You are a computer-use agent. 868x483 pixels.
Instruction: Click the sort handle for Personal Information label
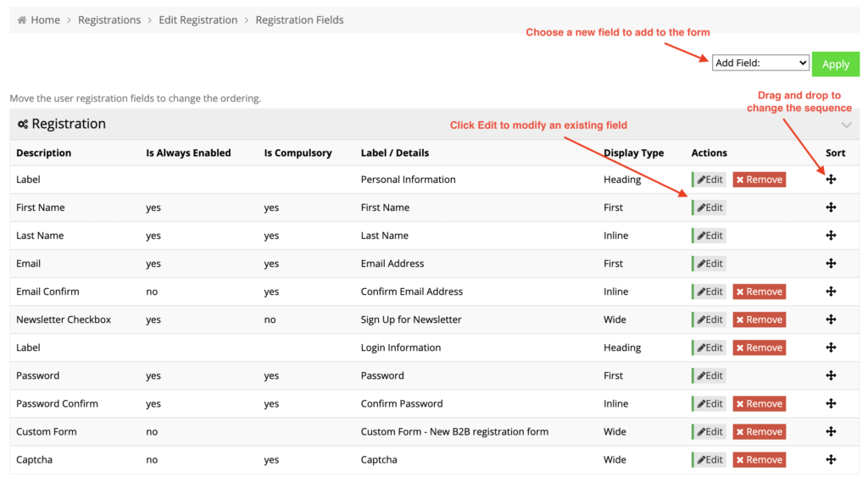(831, 180)
